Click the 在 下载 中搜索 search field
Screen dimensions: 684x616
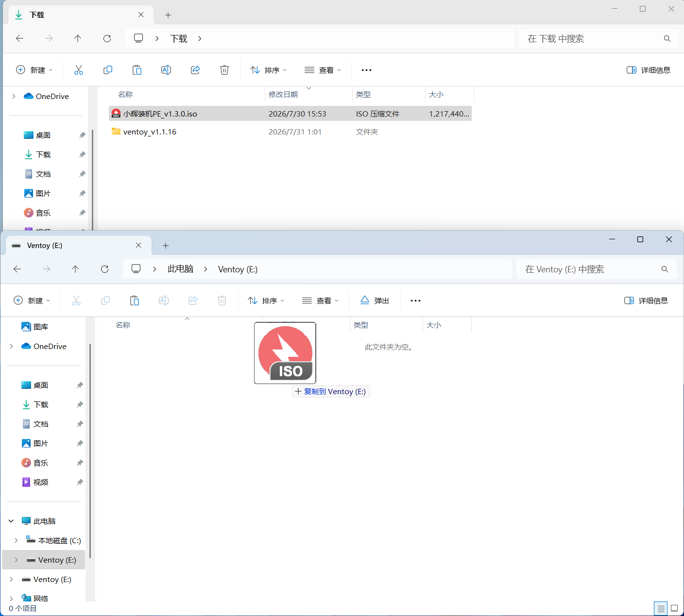599,38
